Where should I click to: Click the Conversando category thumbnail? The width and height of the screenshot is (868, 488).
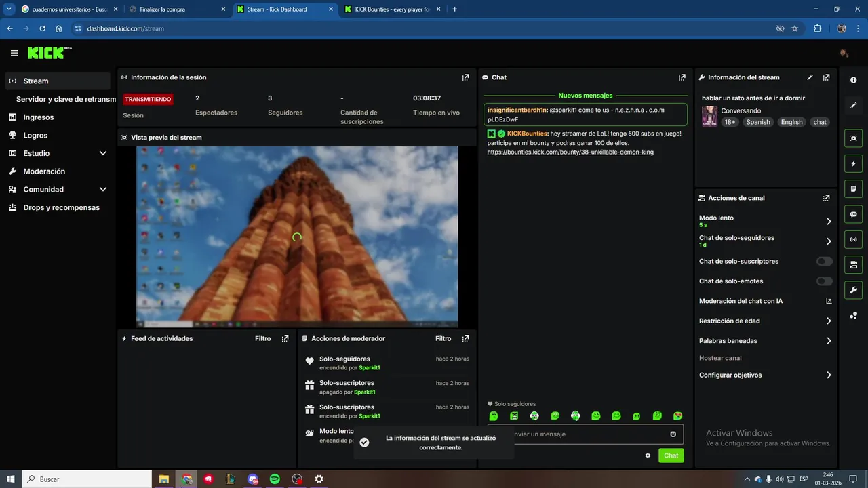[709, 116]
